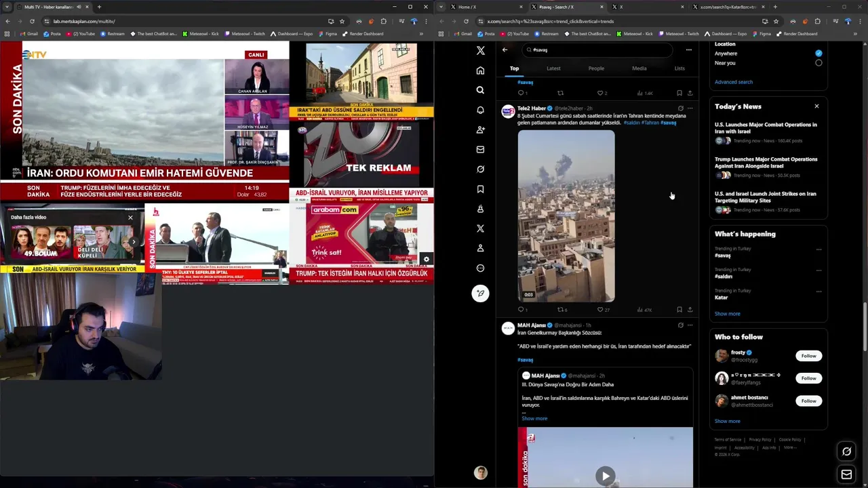Viewport: 868px width, 488px height.
Task: Open the Terms of Service footer link
Action: click(728, 440)
